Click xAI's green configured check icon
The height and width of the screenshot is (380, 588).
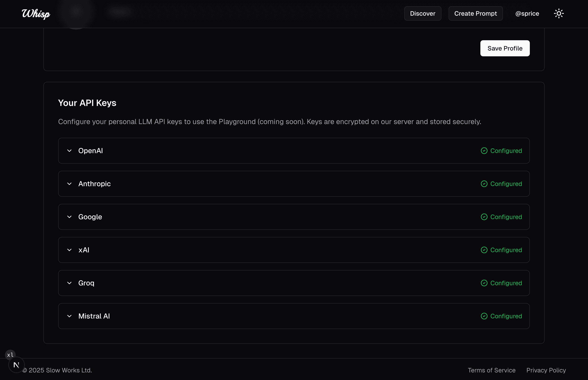484,250
